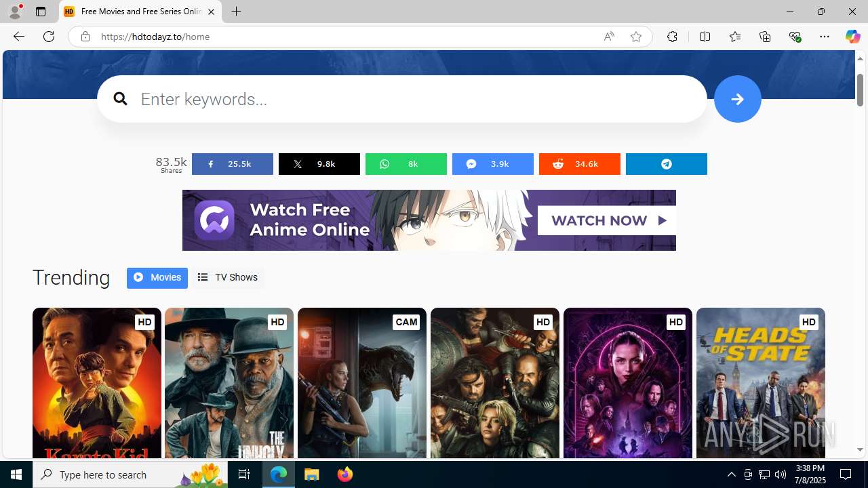Open Settings and more menu
Viewport: 868px width, 488px height.
[825, 37]
